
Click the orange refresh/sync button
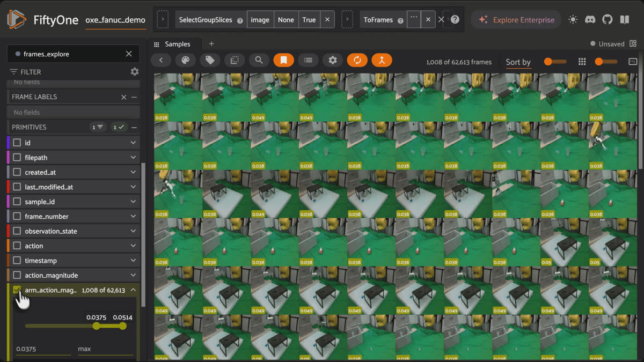(357, 60)
